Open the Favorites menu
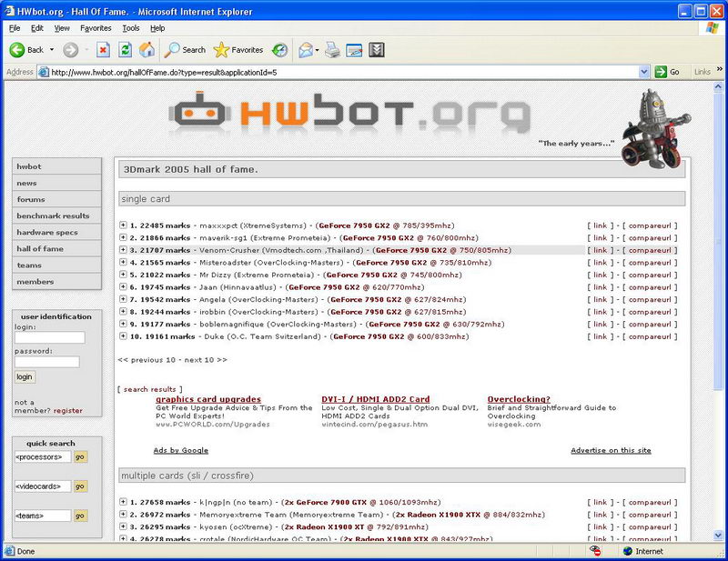Screen dimensions: 728x561 pyautogui.click(x=96, y=28)
